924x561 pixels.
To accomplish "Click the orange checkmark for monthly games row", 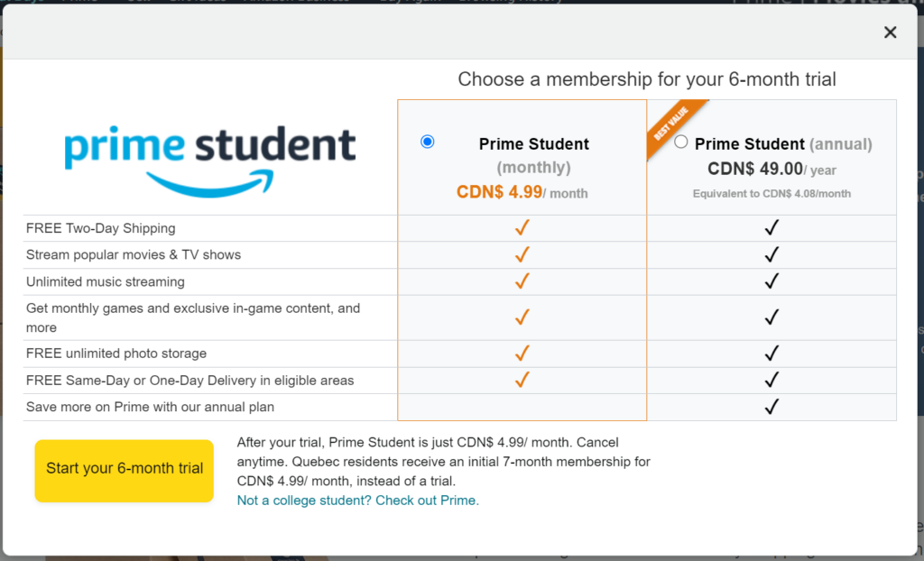I will [522, 317].
